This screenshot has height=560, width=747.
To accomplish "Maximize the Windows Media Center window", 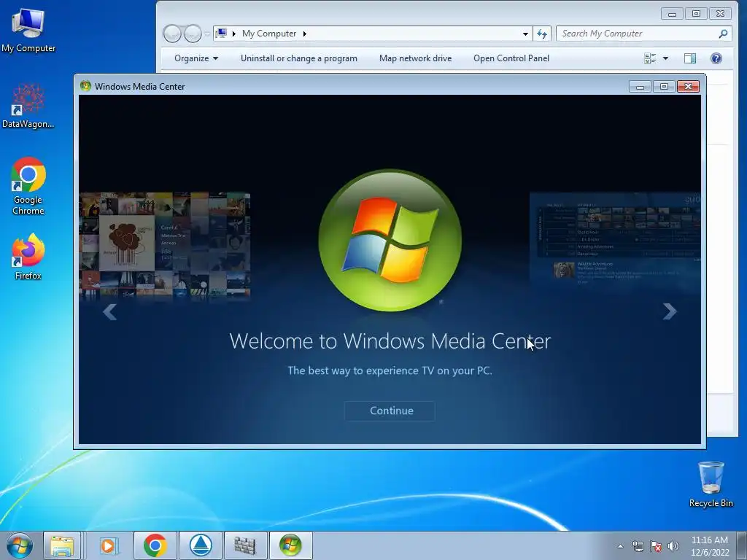I will (664, 86).
